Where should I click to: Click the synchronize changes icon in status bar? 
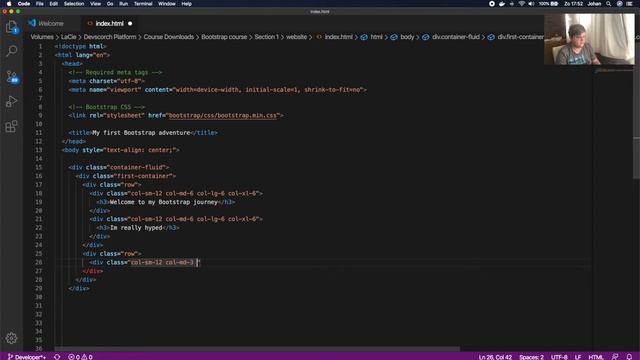click(57, 357)
